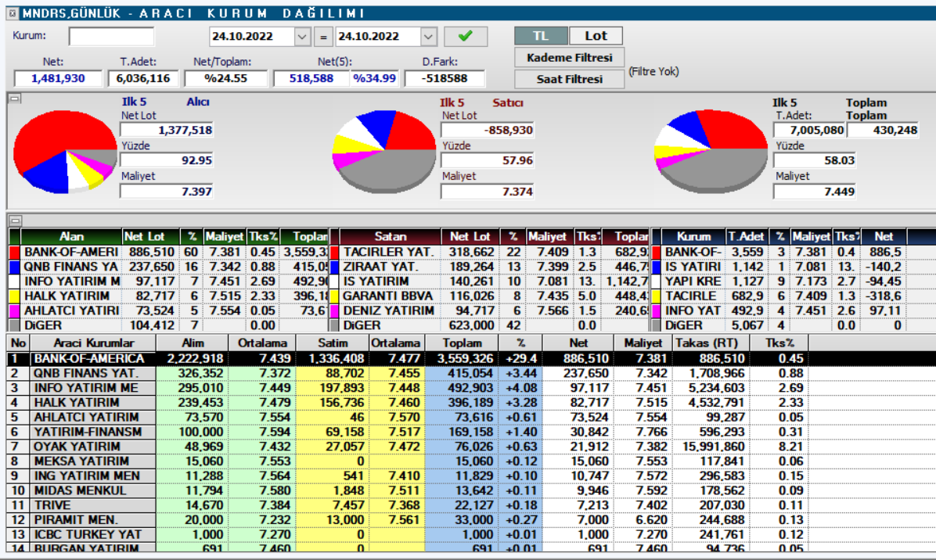
Task: Select the PIRAMIT MEN. row
Action: coord(471,519)
